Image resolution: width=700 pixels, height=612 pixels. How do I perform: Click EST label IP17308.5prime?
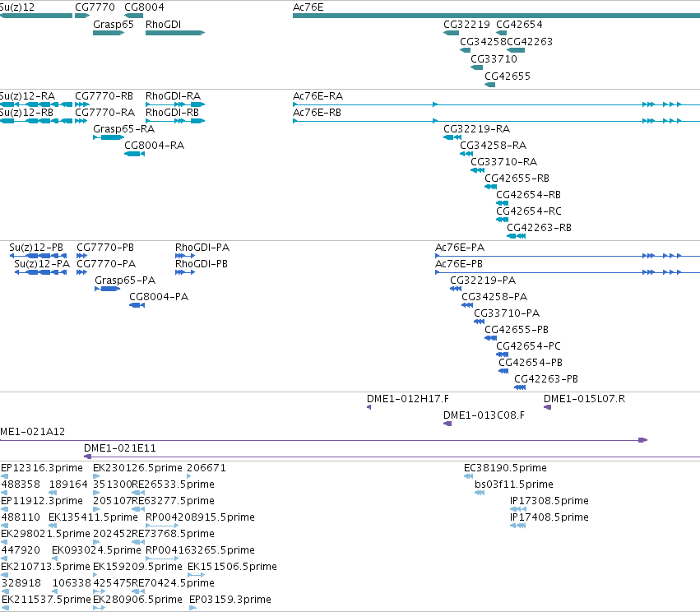click(549, 501)
